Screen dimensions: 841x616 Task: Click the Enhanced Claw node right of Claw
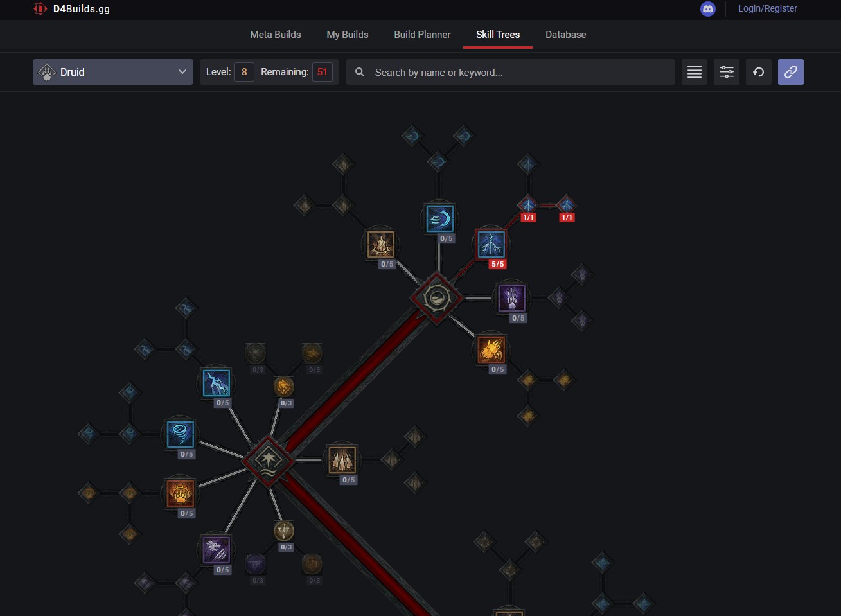click(x=558, y=298)
